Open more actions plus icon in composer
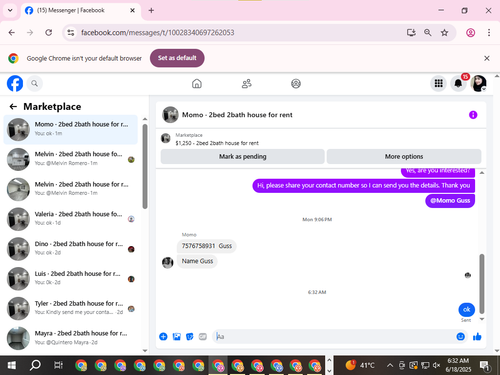Image resolution: width=500 pixels, height=375 pixels. coord(163,337)
